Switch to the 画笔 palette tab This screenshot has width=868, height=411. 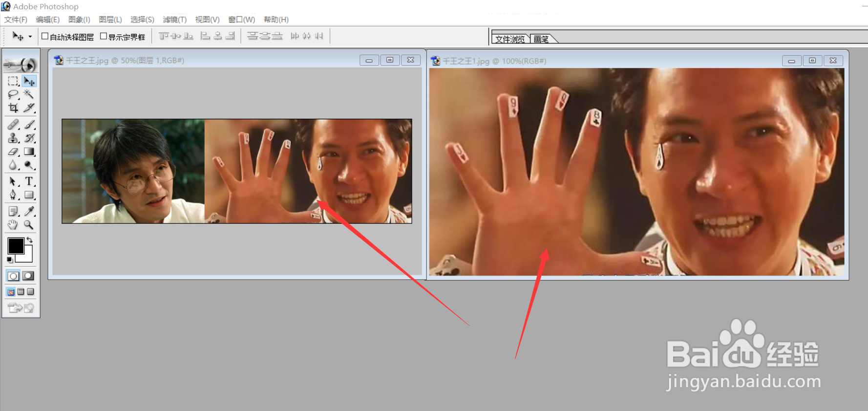pyautogui.click(x=541, y=39)
